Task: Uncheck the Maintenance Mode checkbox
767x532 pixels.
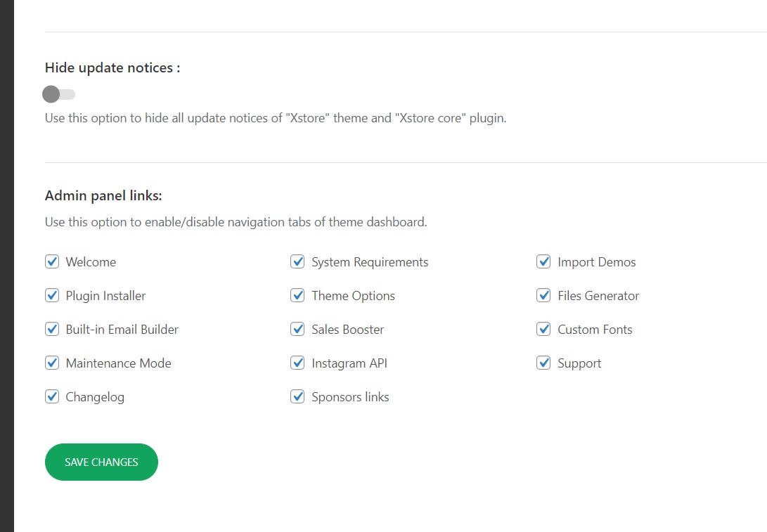Action: 52,363
